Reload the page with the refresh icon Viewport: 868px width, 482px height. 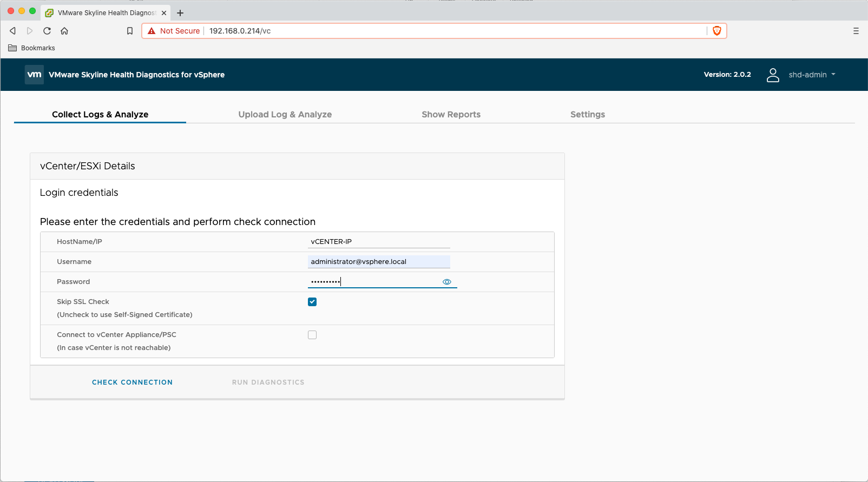pos(47,31)
